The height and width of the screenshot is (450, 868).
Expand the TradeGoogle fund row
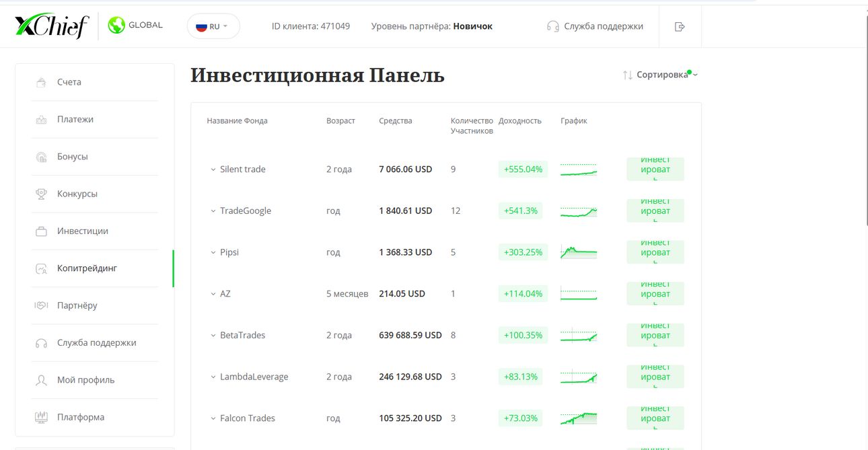213,211
